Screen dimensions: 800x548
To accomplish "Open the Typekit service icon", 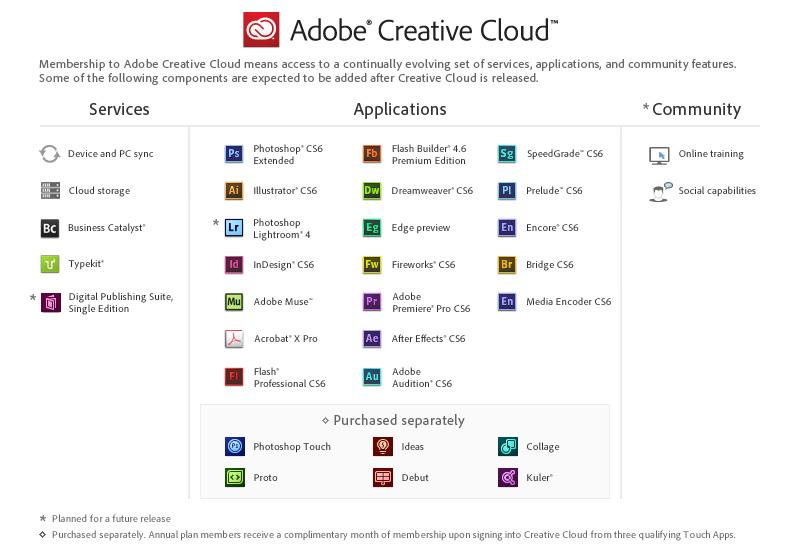I will pos(50,264).
